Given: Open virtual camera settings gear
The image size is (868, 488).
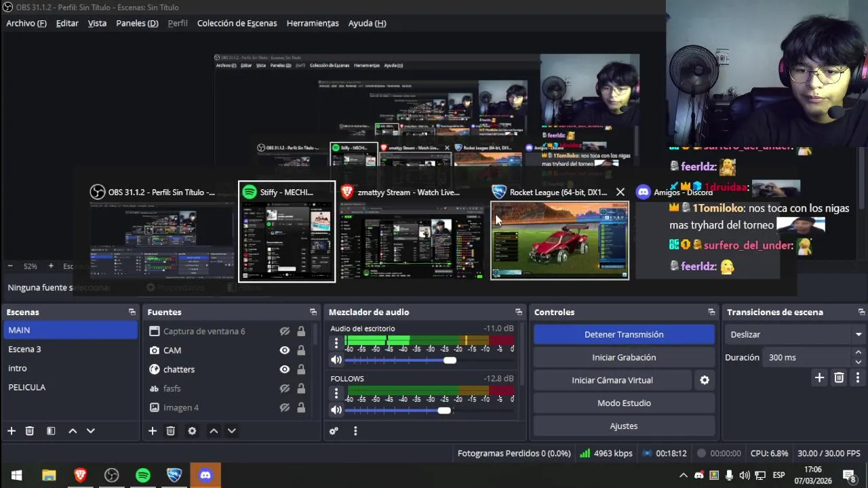Looking at the screenshot, I should pos(705,380).
